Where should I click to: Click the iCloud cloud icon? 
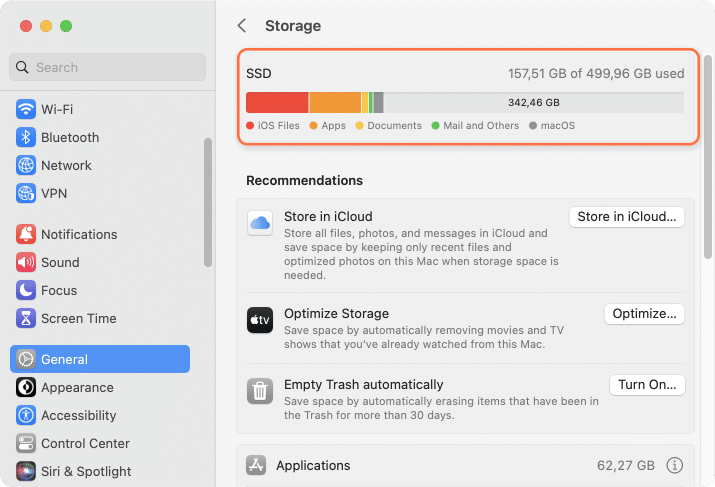[260, 223]
